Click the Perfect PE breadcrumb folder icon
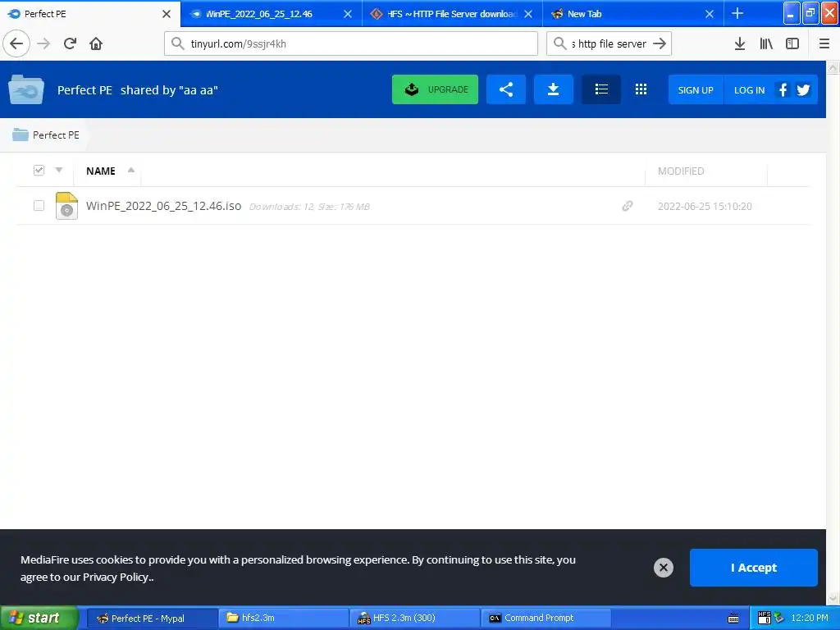This screenshot has width=840, height=630. (21, 135)
